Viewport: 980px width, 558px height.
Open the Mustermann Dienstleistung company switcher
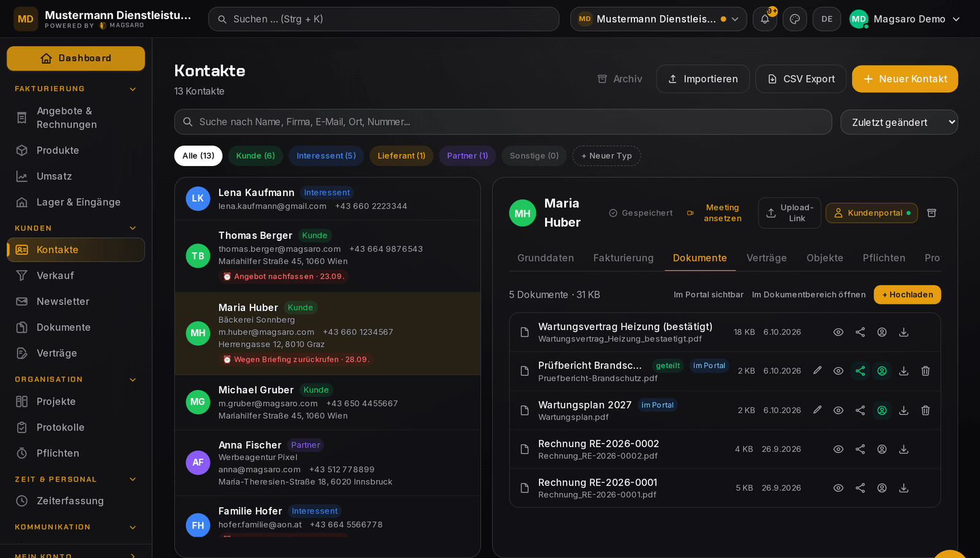tap(658, 19)
